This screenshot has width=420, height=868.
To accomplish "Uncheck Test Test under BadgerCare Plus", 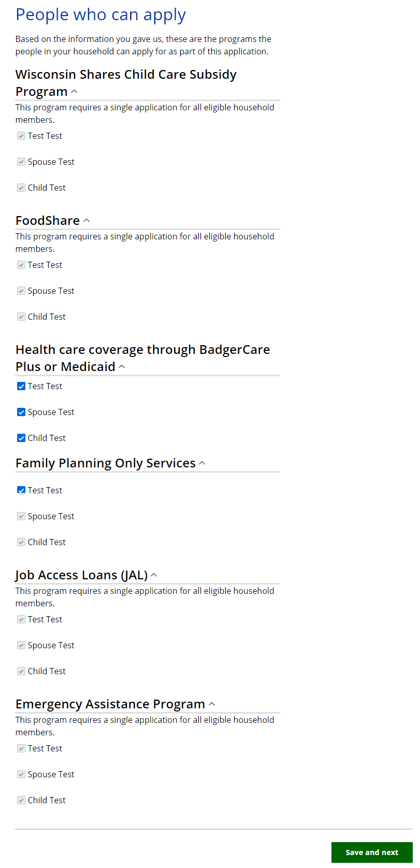I will [21, 386].
